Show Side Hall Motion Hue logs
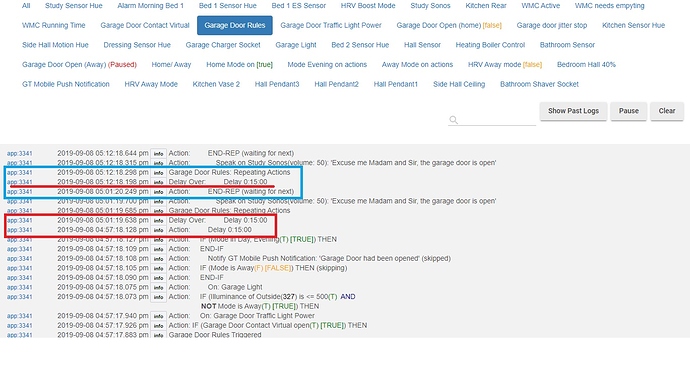Screen dimensions: 690x375 (55, 45)
